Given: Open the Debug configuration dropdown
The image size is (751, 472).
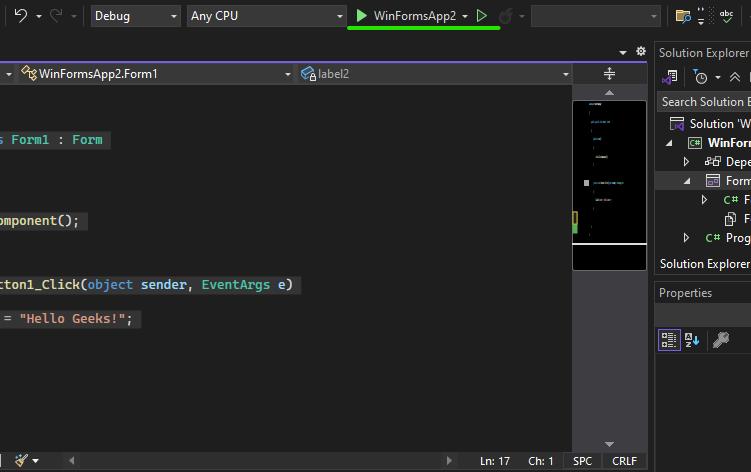Looking at the screenshot, I should click(x=136, y=16).
